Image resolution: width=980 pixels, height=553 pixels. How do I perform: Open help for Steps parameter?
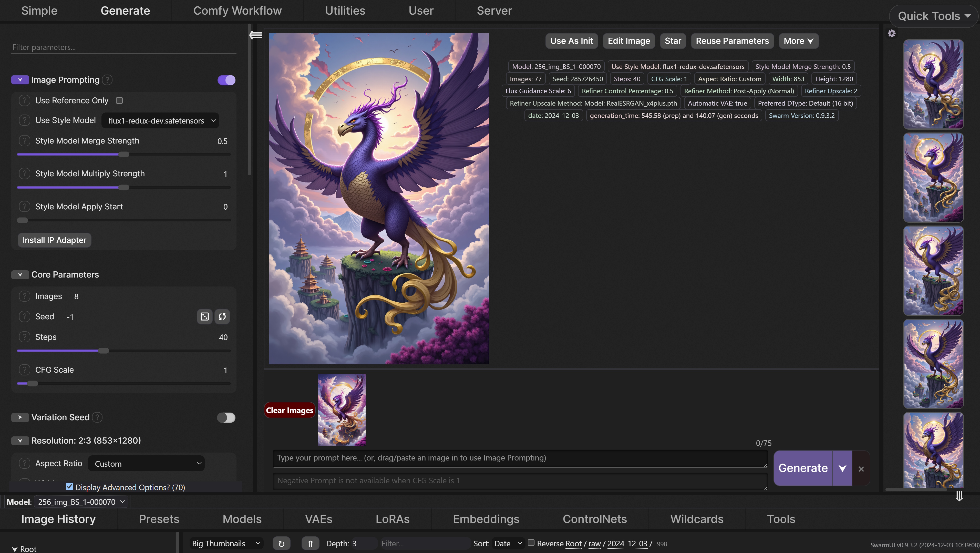(x=25, y=337)
